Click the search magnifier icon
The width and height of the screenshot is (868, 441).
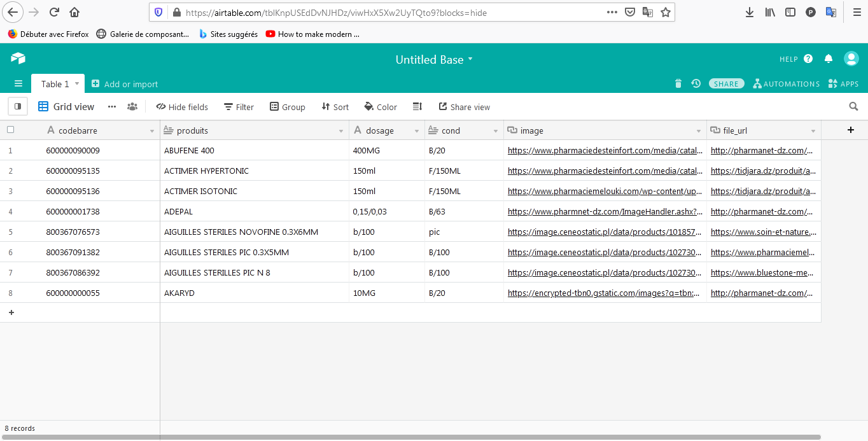coord(854,106)
